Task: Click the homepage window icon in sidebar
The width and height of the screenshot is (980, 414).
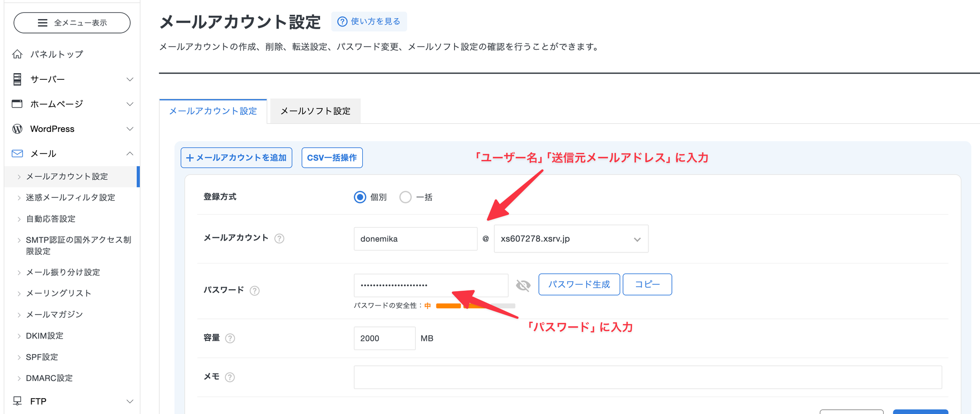Action: pos(17,104)
